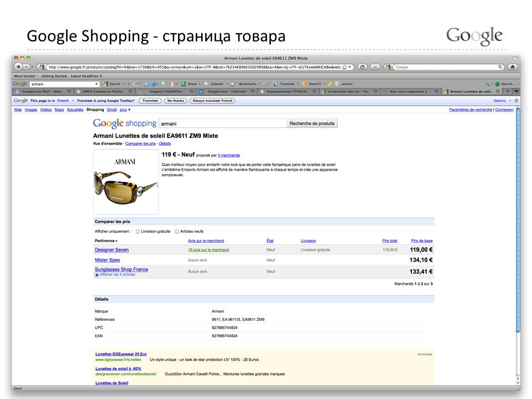
Task: Click the vertical page scrollbar
Action: click(518, 220)
